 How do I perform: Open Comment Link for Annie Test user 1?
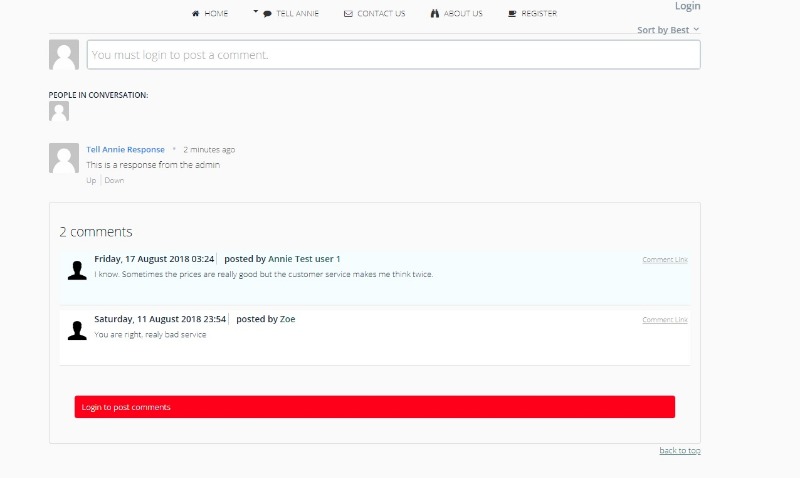(x=665, y=260)
